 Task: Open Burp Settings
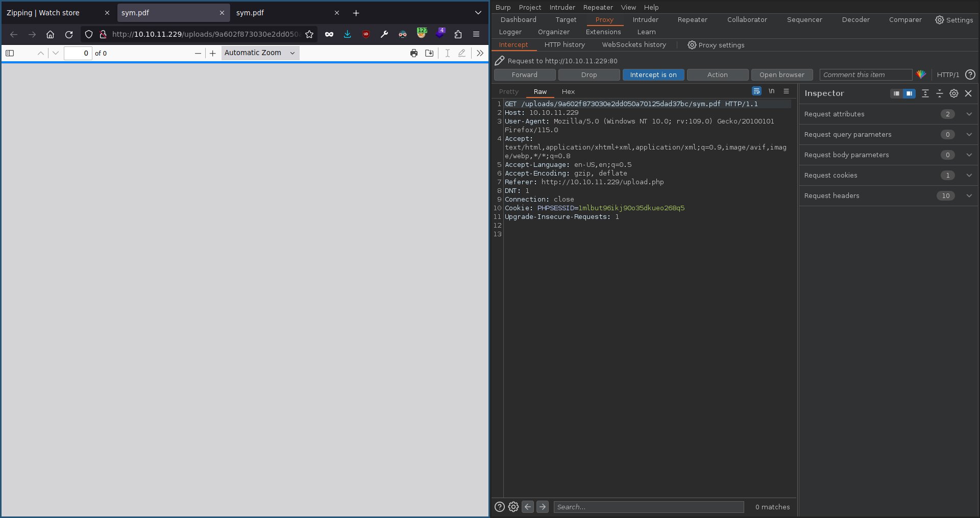click(x=954, y=20)
